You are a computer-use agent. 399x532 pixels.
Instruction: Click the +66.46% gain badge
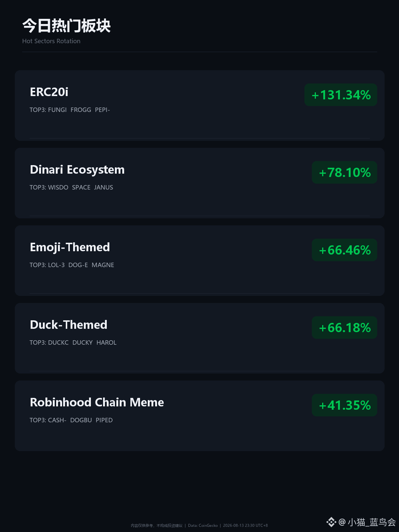coord(344,250)
